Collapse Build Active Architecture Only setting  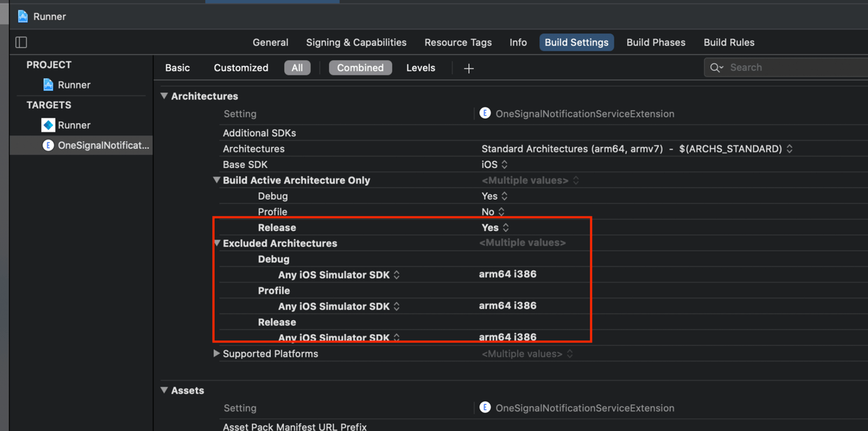(x=217, y=181)
